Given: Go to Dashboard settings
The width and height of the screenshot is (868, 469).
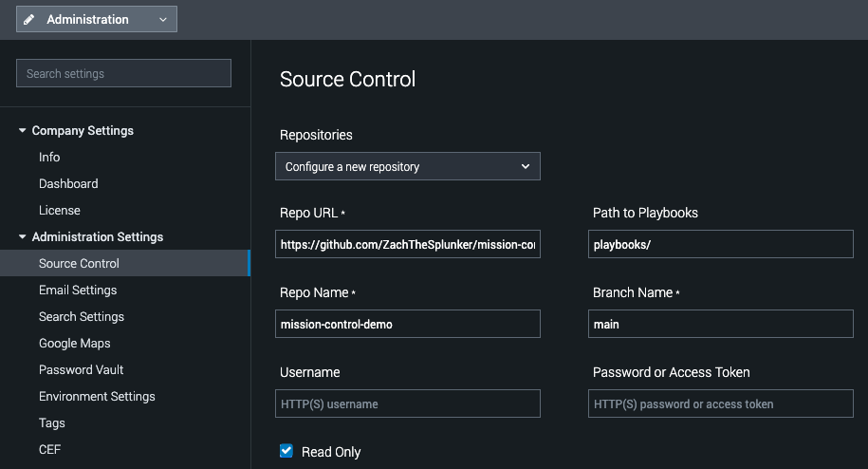Looking at the screenshot, I should tap(68, 183).
